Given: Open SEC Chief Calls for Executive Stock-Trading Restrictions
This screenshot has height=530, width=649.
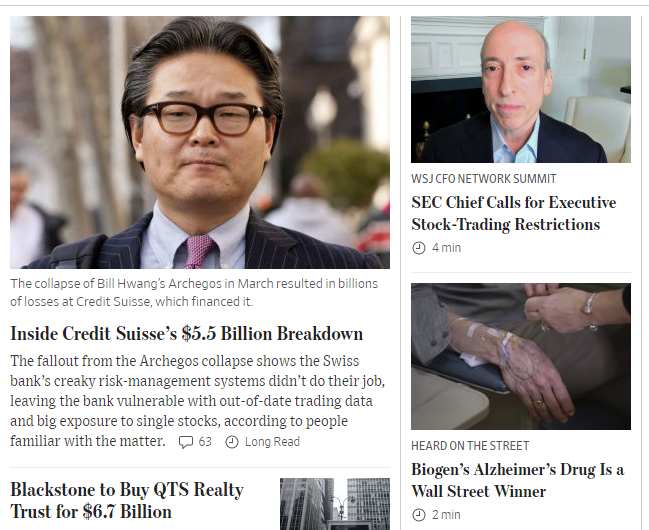Looking at the screenshot, I should click(x=514, y=213).
